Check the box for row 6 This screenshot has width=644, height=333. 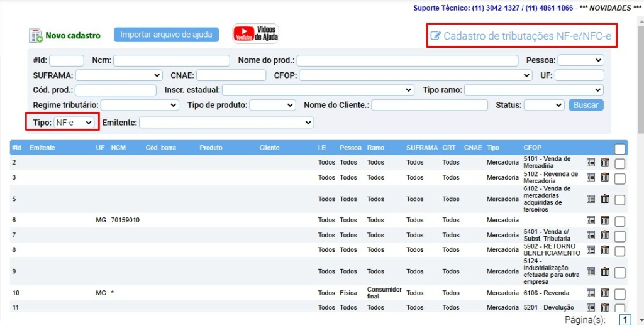[619, 222]
